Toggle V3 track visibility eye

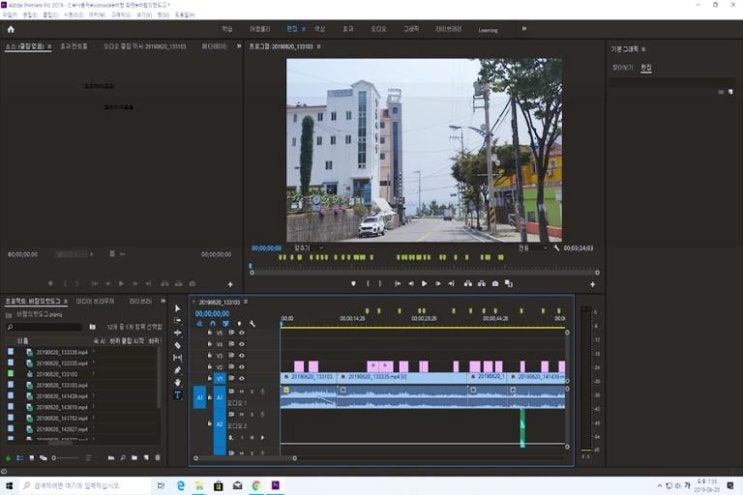pos(241,355)
